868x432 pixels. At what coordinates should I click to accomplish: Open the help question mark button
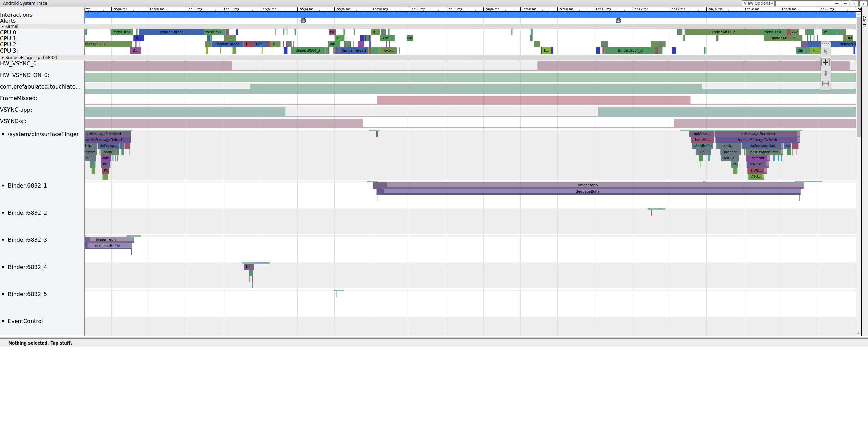coord(863,3)
